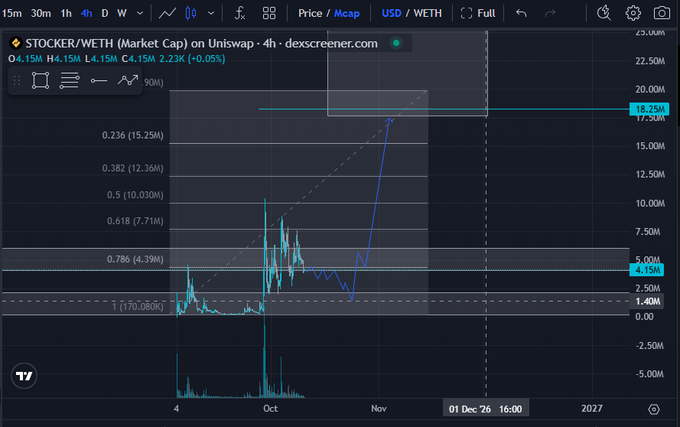Select the 4h timeframe
The image size is (680, 427).
point(86,13)
